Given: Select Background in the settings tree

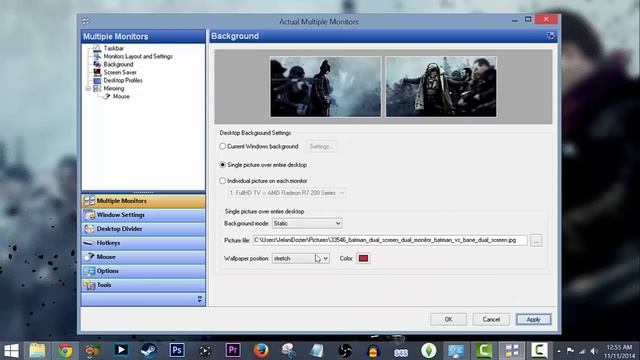Looking at the screenshot, I should pos(118,64).
